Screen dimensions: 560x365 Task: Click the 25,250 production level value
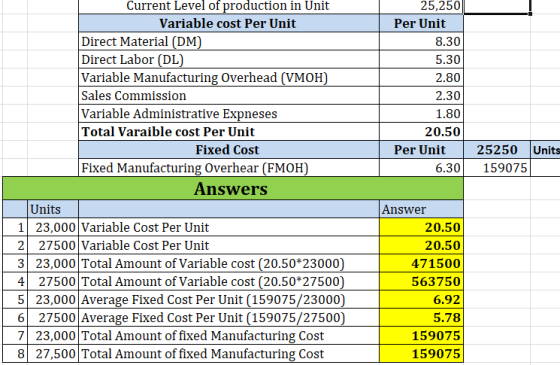[x=421, y=6]
